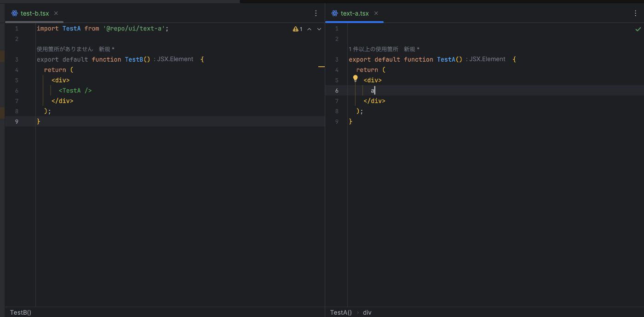Screen dimensions: 644x317
Task: Select the text-a.tsx tab
Action: [354, 13]
